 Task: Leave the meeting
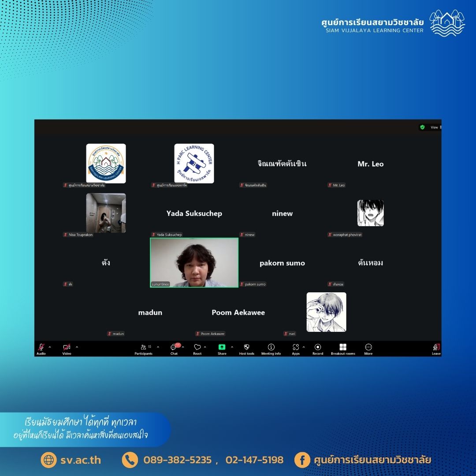coord(436,348)
